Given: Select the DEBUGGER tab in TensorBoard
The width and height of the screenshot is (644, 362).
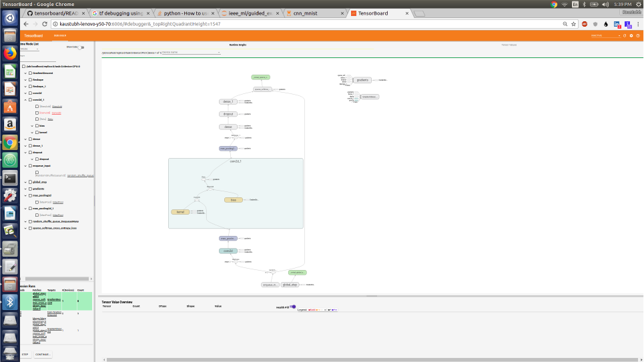Looking at the screenshot, I should click(x=59, y=36).
